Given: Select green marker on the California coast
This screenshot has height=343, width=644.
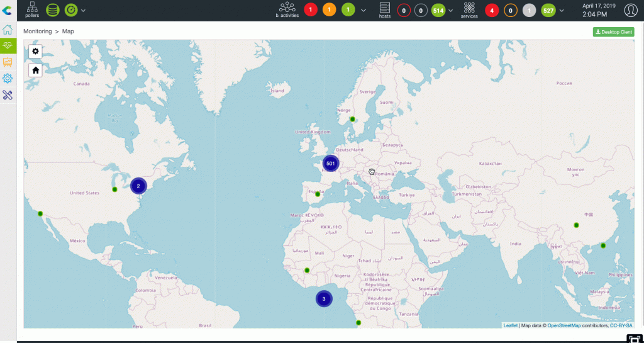Looking at the screenshot, I should (40, 213).
